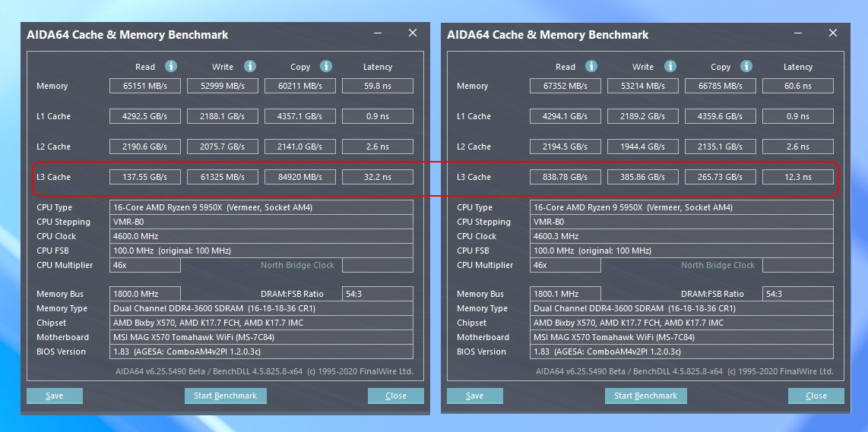Minimize the right AIDA64 benchmark window
Viewport: 868px width, 432px height.
pos(798,33)
